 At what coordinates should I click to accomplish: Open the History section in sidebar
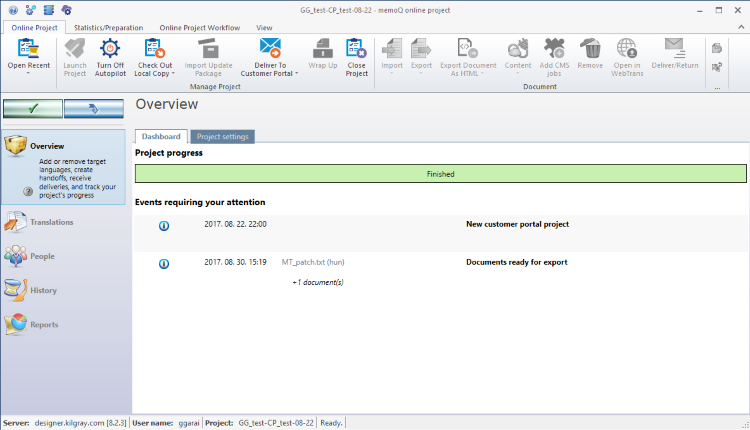point(43,290)
